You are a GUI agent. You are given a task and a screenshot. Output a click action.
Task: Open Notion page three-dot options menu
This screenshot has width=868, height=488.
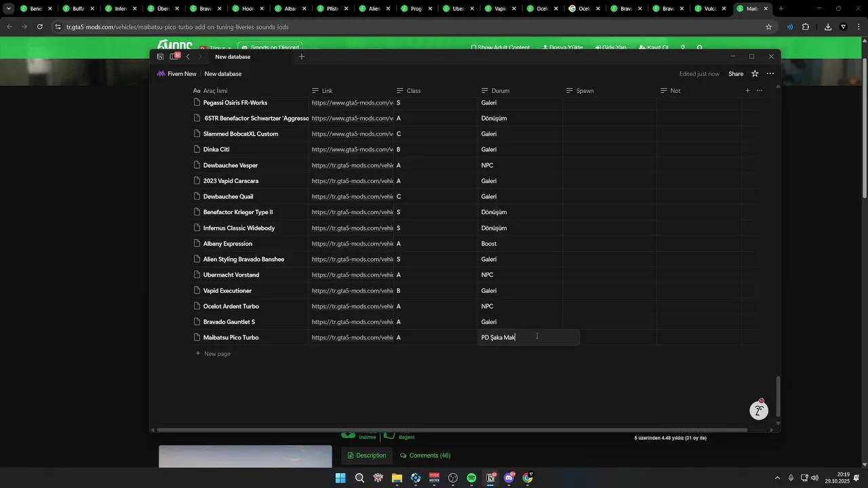pyautogui.click(x=770, y=74)
